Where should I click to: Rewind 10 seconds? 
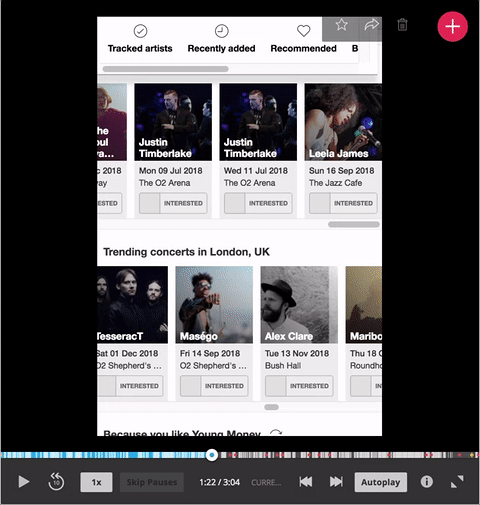point(56,482)
